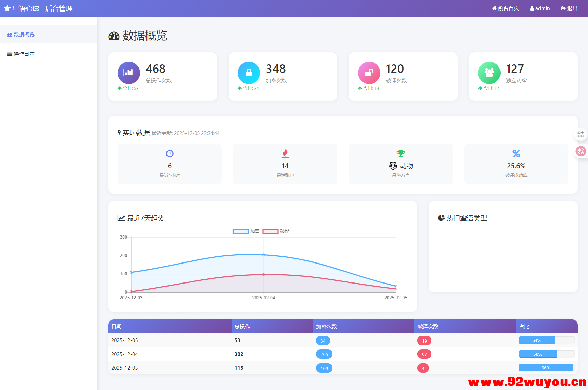588x390 pixels.
Task: Click the flame icon above 最活跃IP
Action: 285,153
